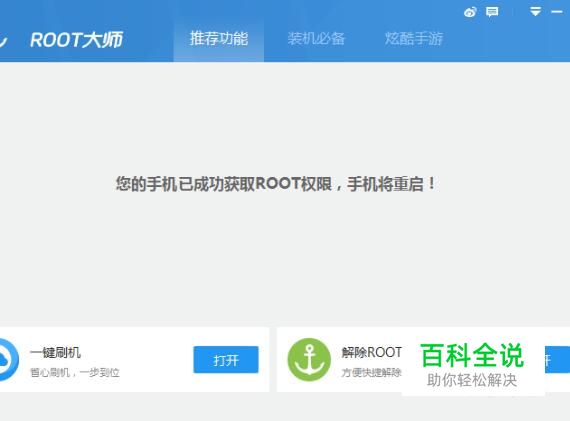
Task: Click the 打开 button for 一键刷机
Action: (x=226, y=360)
